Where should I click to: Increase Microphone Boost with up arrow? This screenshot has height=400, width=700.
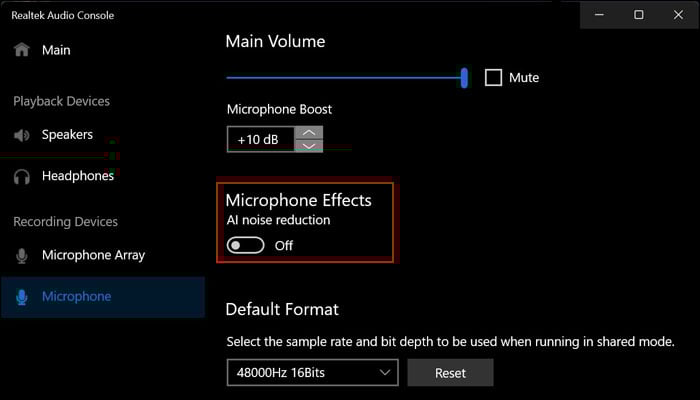[309, 133]
